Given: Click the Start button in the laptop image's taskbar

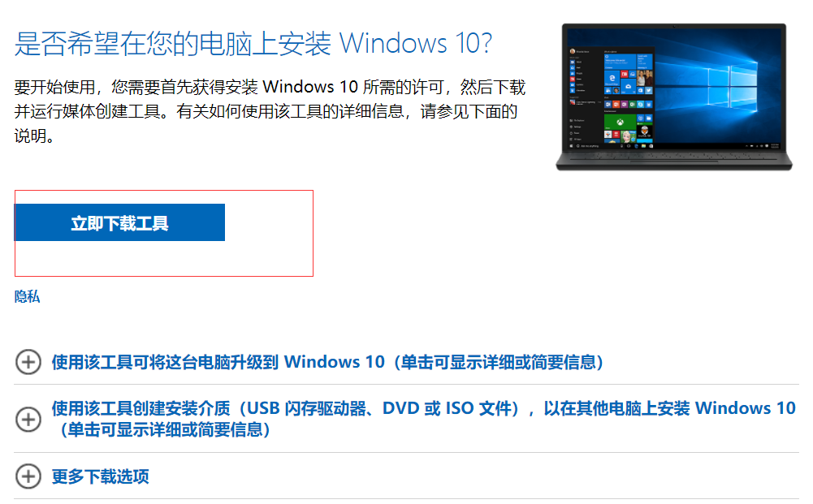Looking at the screenshot, I should pos(572,146).
